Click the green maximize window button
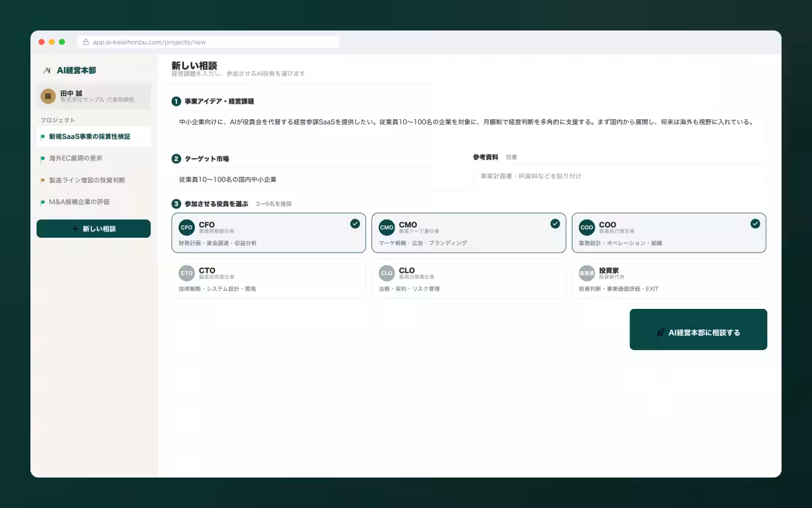Screen dimensions: 812x508 coord(62,42)
